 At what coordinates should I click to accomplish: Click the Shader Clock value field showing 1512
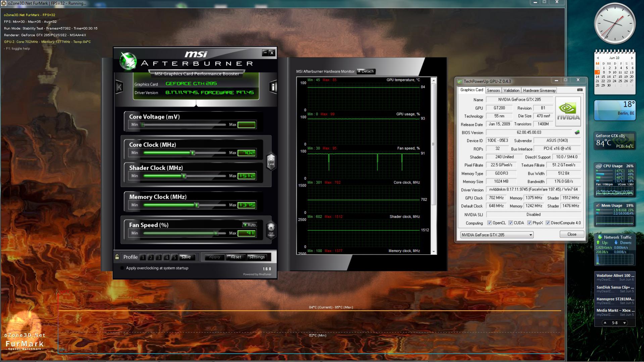[247, 176]
